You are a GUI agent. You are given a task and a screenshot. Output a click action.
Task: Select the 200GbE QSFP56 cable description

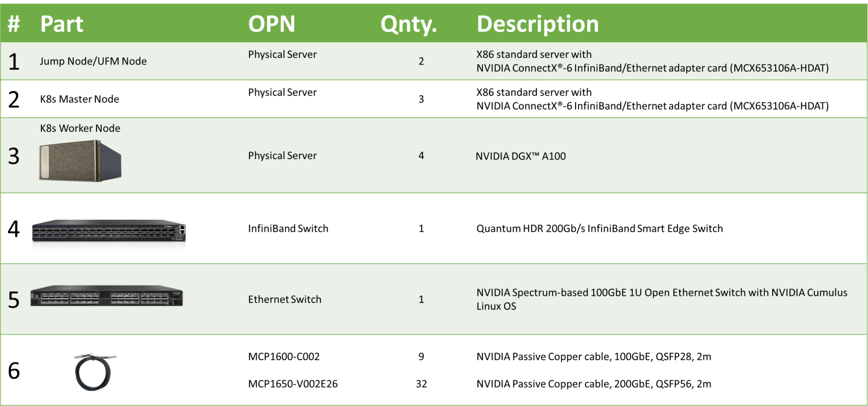point(594,384)
